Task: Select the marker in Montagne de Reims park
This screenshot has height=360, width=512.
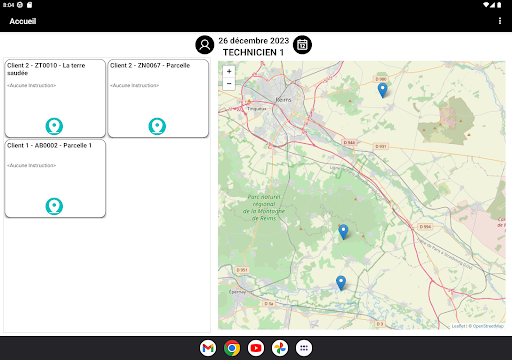Action: pos(343,232)
